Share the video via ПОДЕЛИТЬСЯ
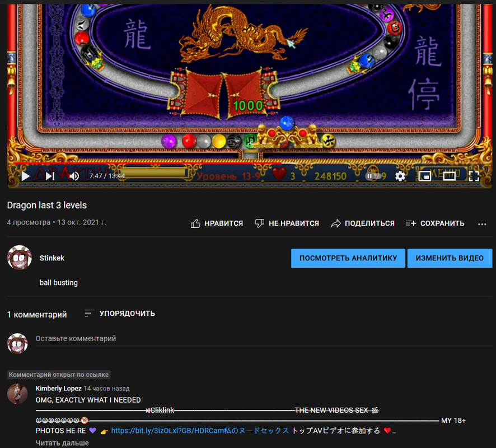This screenshot has width=496, height=448. point(363,223)
